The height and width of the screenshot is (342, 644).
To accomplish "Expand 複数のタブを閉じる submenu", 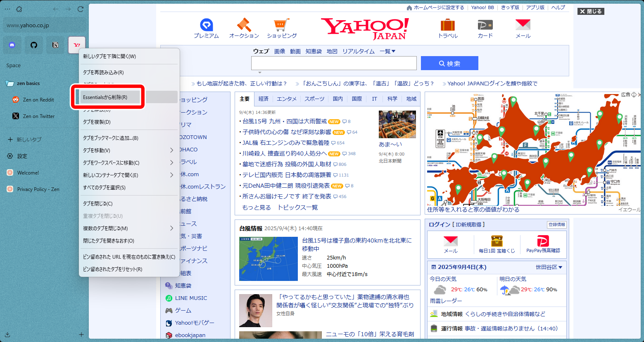I will click(129, 229).
